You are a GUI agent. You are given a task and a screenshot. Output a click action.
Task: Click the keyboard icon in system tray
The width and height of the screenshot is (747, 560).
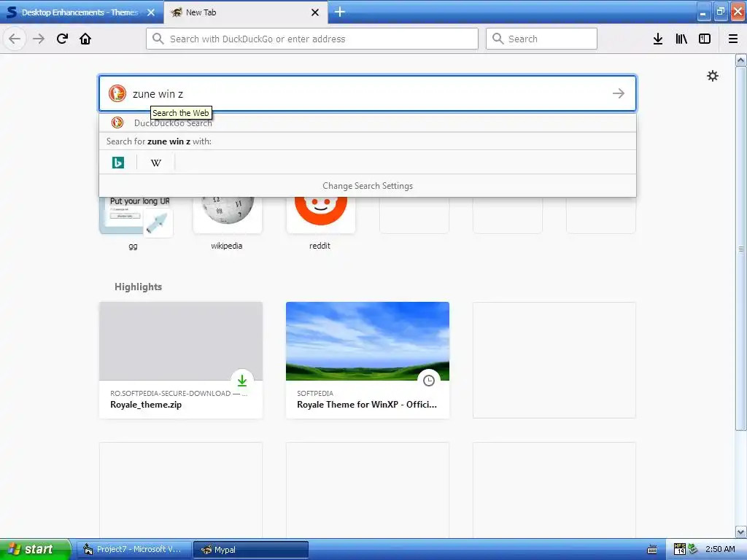651,550
